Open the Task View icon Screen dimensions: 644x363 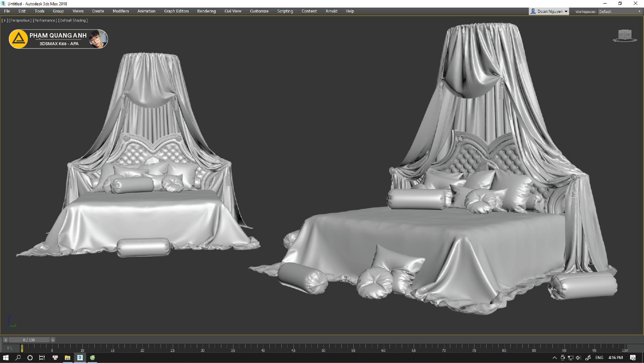coord(42,358)
